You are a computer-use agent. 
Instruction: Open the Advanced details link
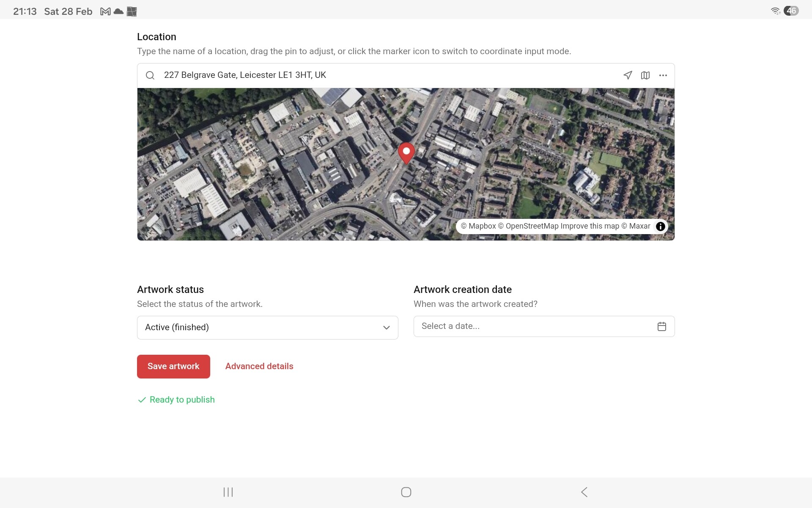coord(259,367)
